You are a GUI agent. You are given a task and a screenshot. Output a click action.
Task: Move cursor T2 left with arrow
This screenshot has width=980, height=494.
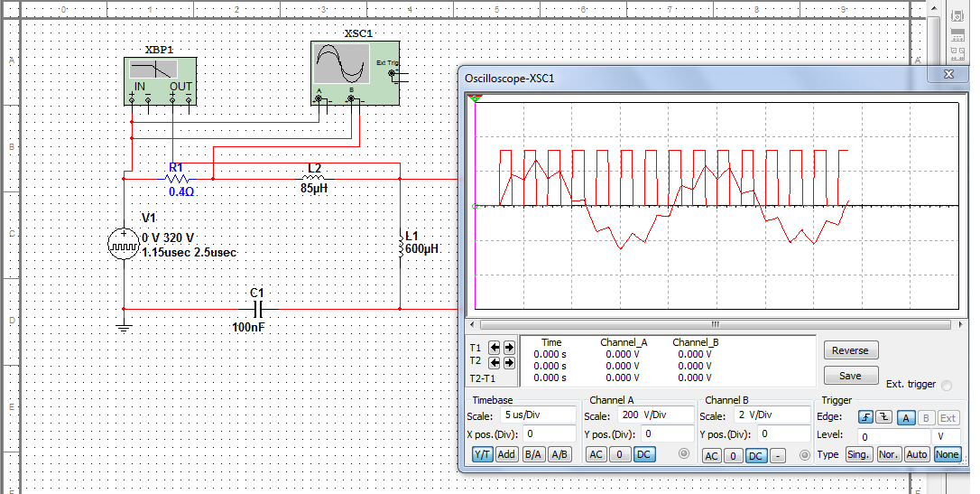click(495, 362)
